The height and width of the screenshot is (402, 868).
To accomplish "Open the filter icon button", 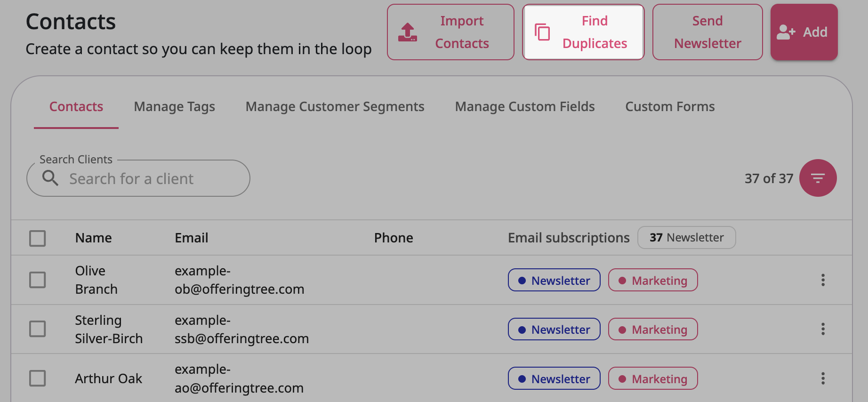I will [x=818, y=178].
